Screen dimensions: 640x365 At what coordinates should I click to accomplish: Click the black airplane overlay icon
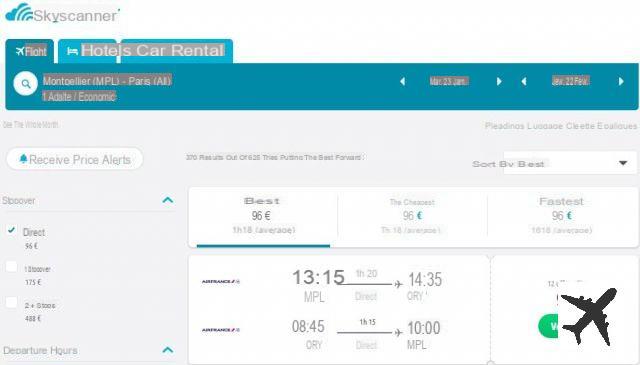pyautogui.click(x=589, y=316)
